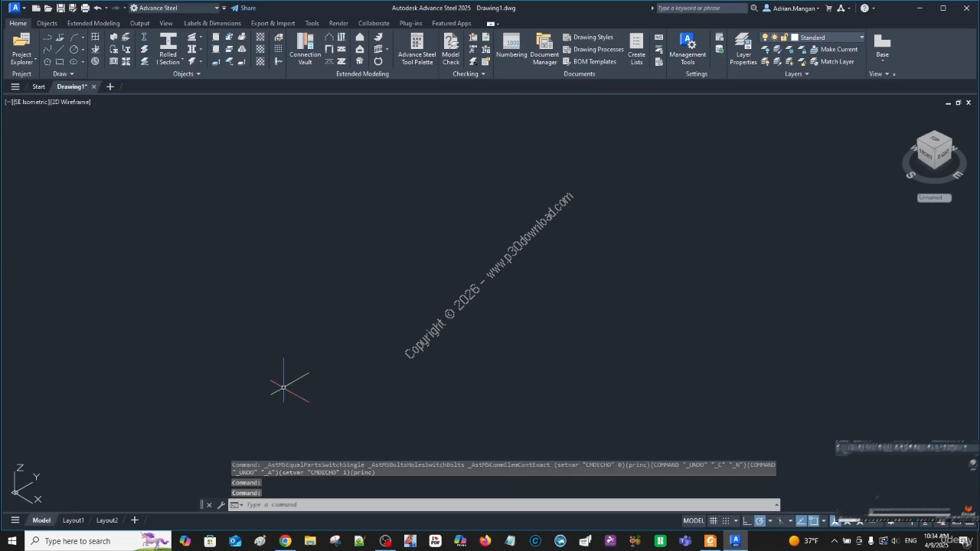Open the Help question mark icon
The height and width of the screenshot is (551, 980).
[864, 8]
